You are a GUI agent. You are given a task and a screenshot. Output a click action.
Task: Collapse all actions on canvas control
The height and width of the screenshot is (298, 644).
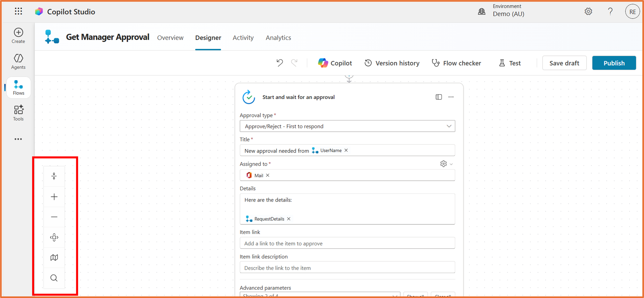coord(54,176)
